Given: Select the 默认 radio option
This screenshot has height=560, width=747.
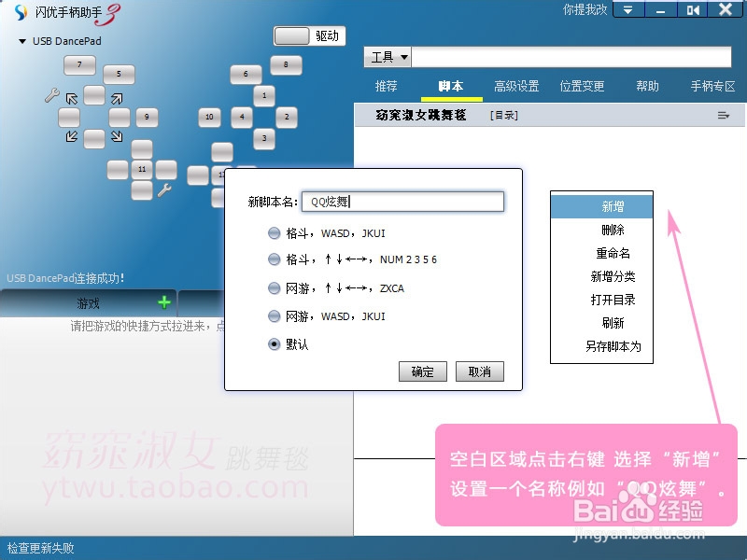Looking at the screenshot, I should (274, 344).
